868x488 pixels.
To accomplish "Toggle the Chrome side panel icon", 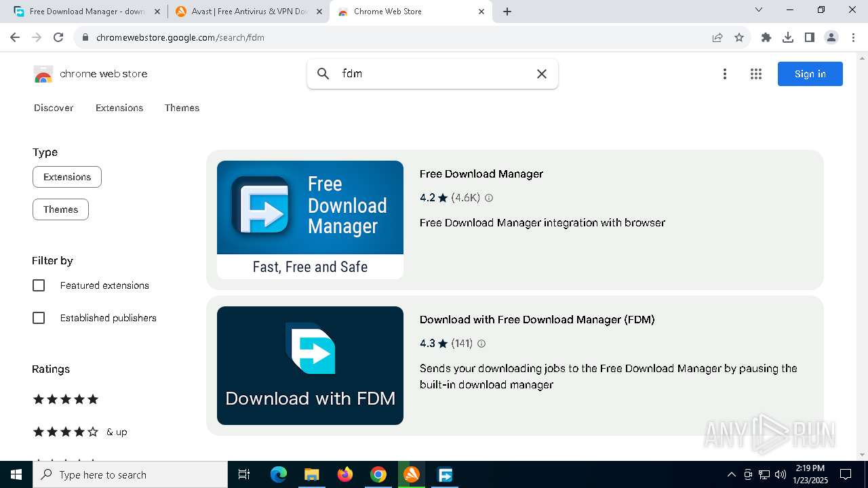I will click(810, 37).
